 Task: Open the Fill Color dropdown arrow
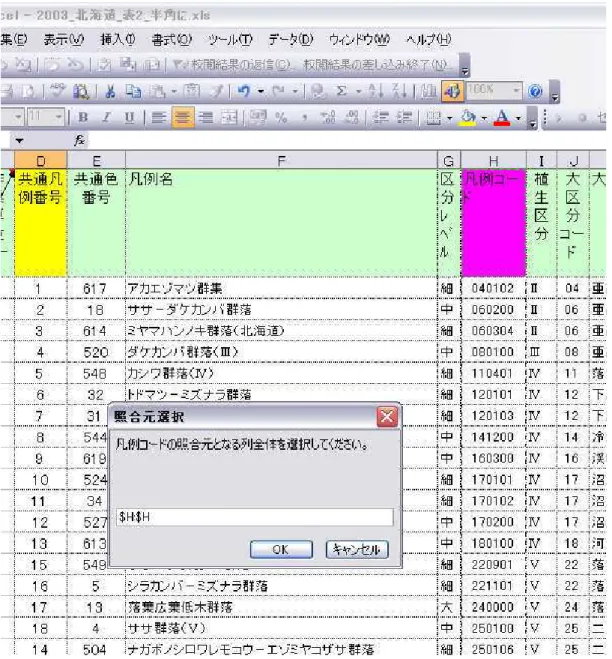pyautogui.click(x=484, y=119)
